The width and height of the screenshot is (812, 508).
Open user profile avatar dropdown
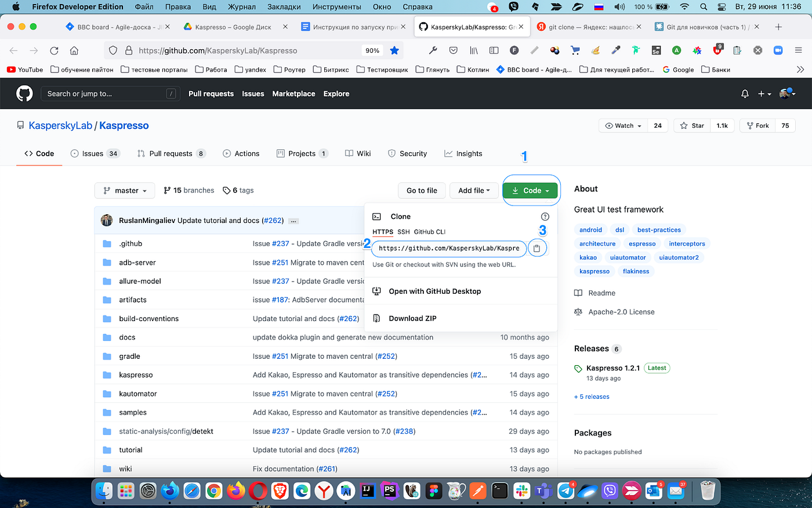[x=787, y=93]
